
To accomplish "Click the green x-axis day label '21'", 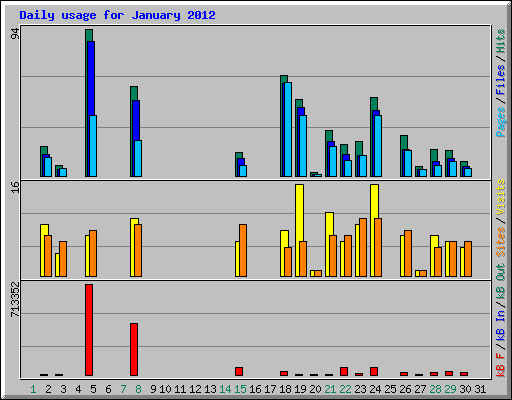I will [x=330, y=389].
